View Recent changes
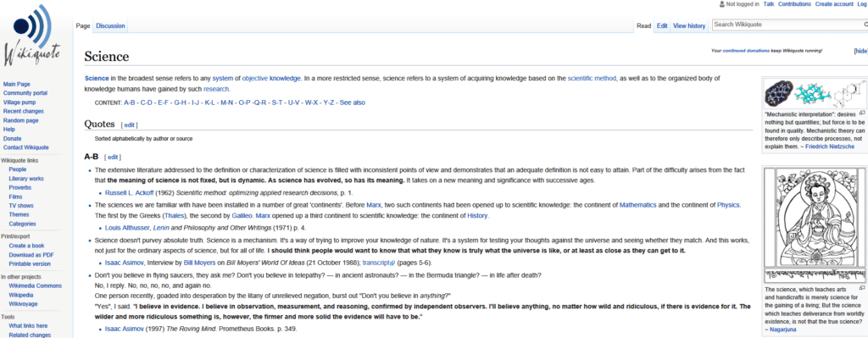This screenshot has width=868, height=338. [x=23, y=111]
